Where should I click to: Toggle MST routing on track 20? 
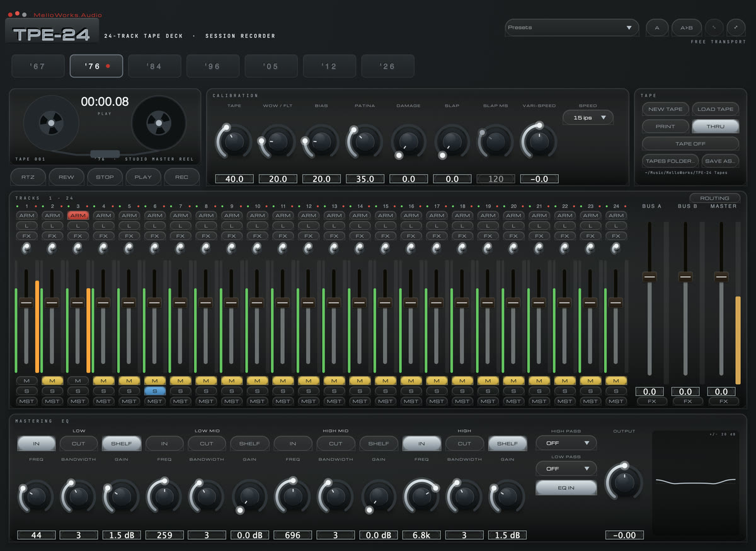tap(514, 401)
